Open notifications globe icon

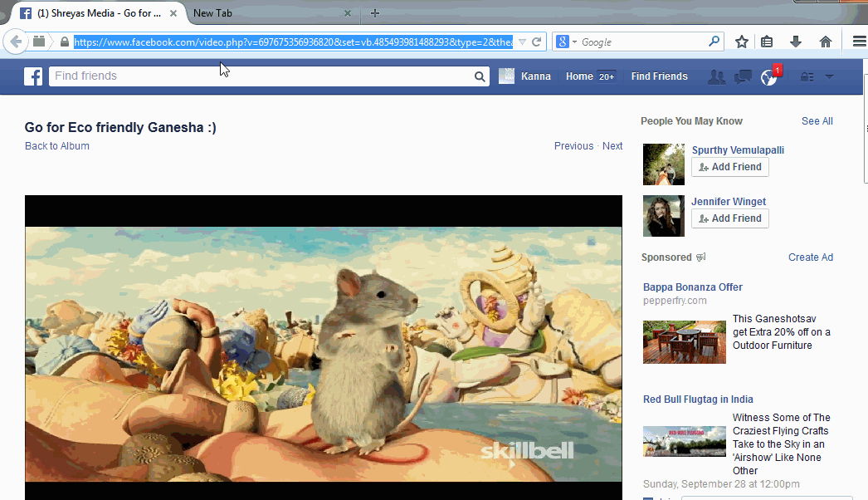tap(769, 77)
